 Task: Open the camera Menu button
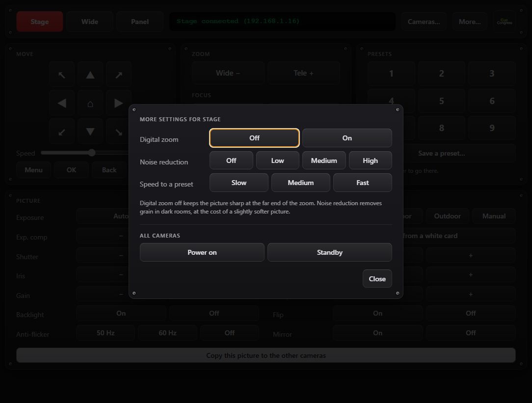33,170
